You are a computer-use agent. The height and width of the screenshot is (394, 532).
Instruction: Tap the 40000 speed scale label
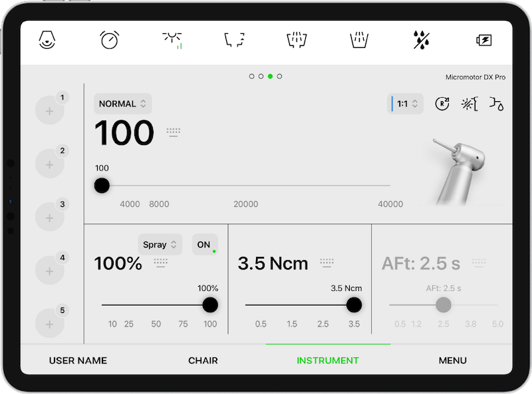pyautogui.click(x=390, y=204)
